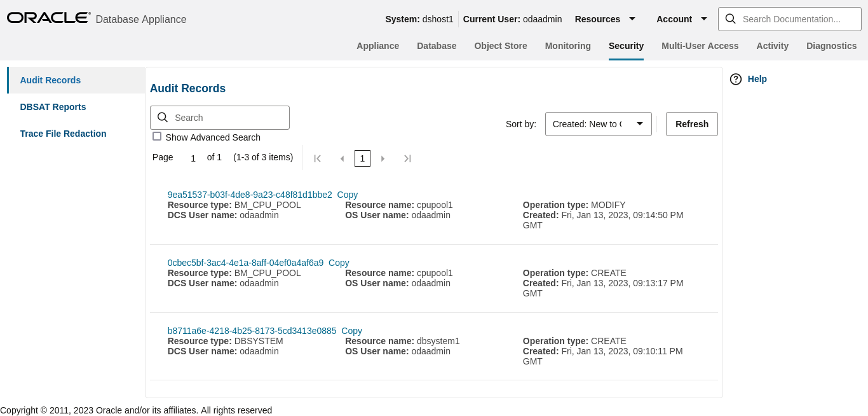Screen dimensions: 868x416
Task: Click the page number input field
Action: 193,158
